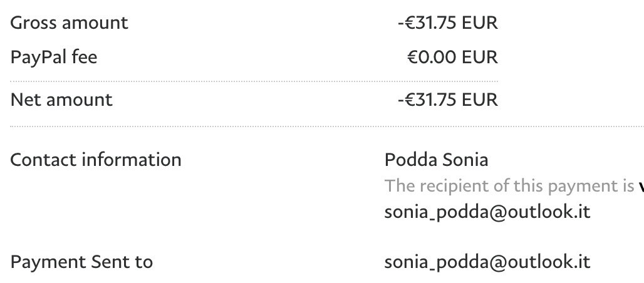Open the email link below the recipient status text
644x283 pixels.
point(487,212)
